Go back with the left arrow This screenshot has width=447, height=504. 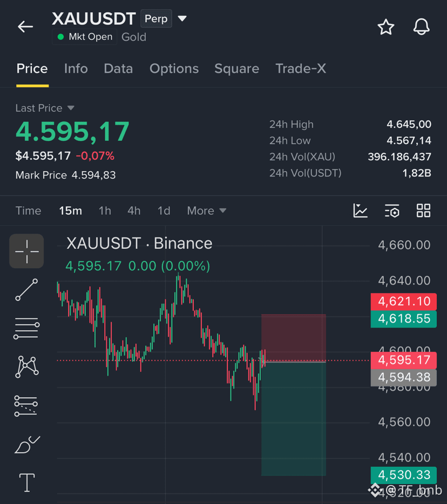25,26
